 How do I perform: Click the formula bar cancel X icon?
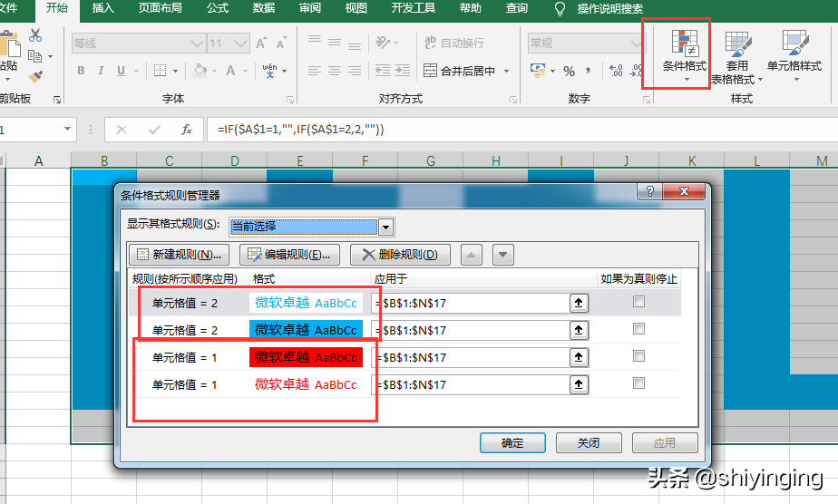tap(122, 130)
